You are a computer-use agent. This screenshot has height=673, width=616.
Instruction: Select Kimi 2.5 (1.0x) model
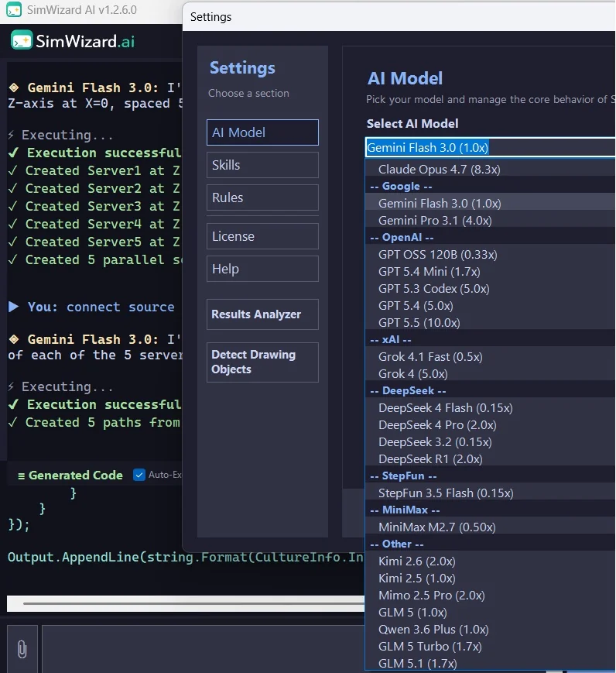(491, 579)
